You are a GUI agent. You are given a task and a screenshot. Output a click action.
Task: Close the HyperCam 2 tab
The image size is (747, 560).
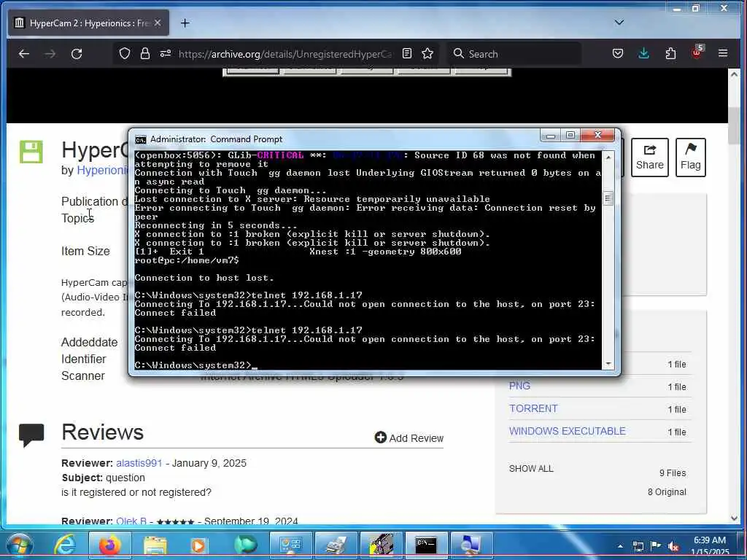(158, 23)
